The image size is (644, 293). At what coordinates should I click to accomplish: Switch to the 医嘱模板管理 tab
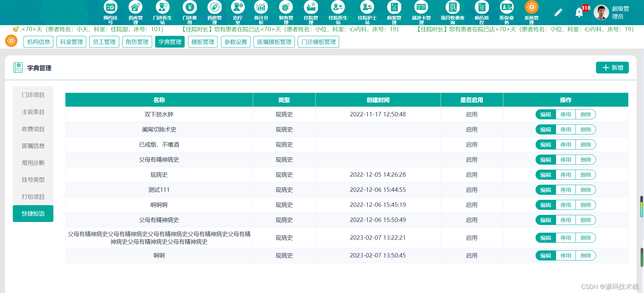274,42
